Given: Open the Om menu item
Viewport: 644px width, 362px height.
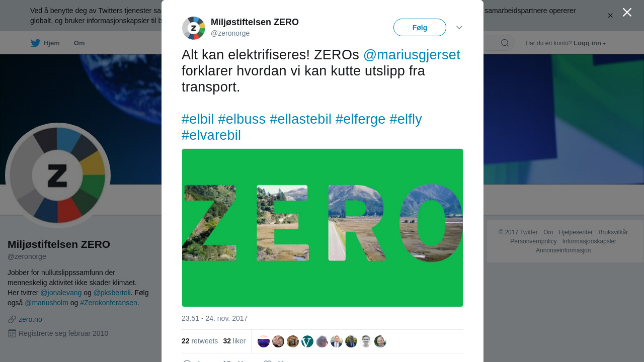Looking at the screenshot, I should tap(79, 43).
